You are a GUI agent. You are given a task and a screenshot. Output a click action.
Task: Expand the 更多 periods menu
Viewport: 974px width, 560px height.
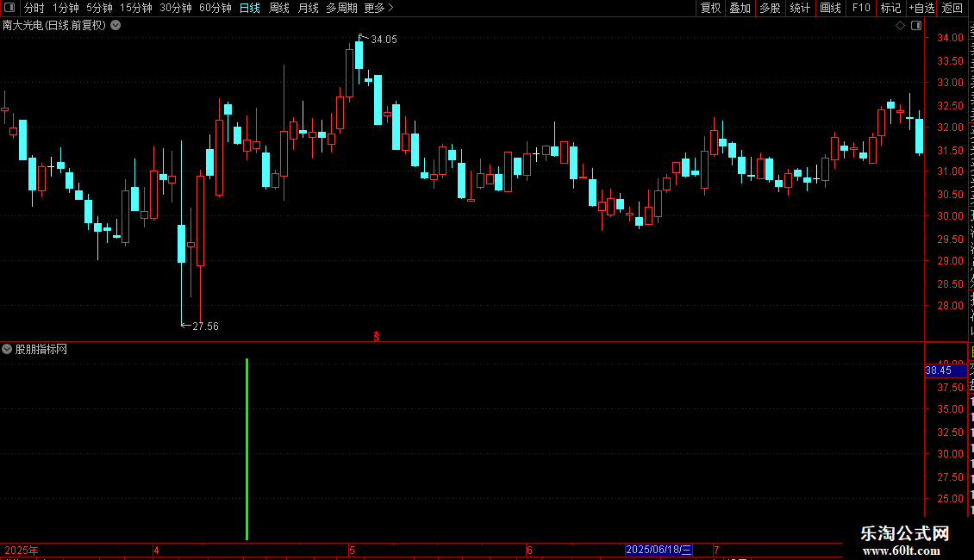pyautogui.click(x=378, y=8)
